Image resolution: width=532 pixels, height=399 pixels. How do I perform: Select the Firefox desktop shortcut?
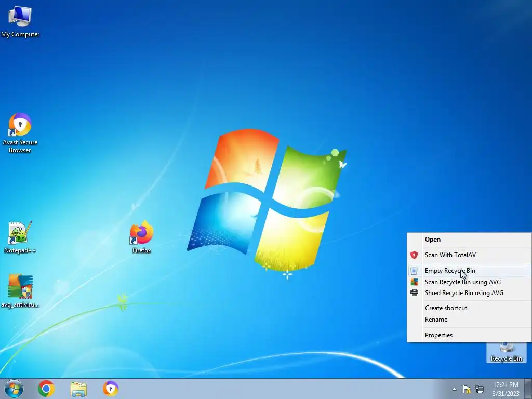click(x=141, y=236)
